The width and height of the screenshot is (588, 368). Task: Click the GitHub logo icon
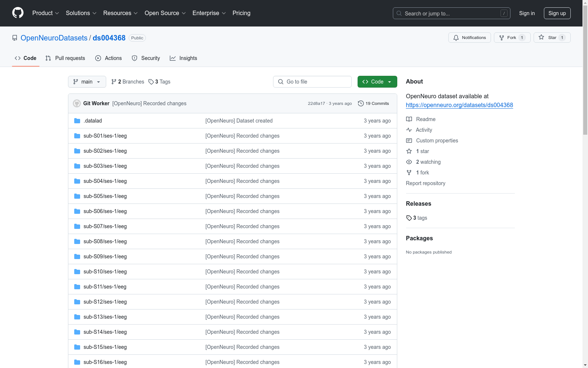click(18, 13)
